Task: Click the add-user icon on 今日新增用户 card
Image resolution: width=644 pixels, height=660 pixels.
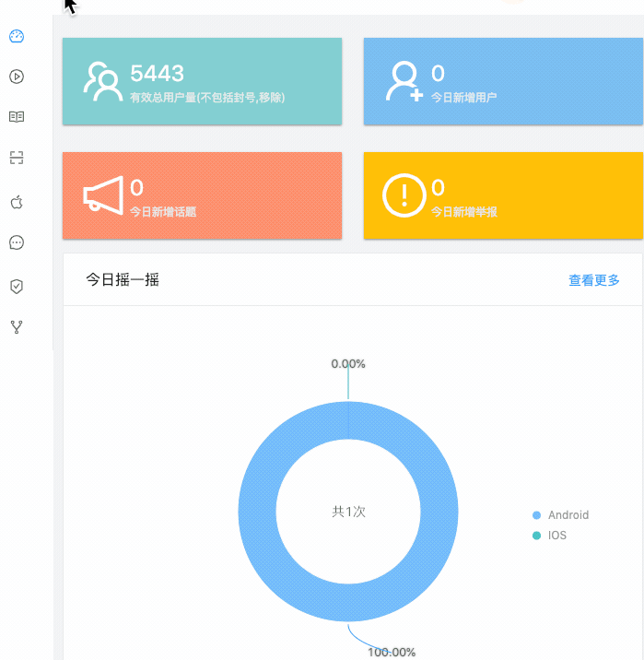Action: 404,82
